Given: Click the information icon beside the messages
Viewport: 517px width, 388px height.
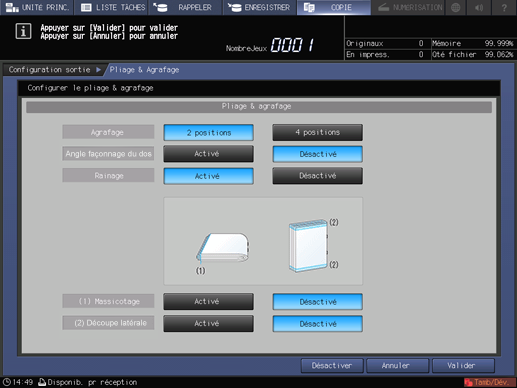Looking at the screenshot, I should pos(23,32).
